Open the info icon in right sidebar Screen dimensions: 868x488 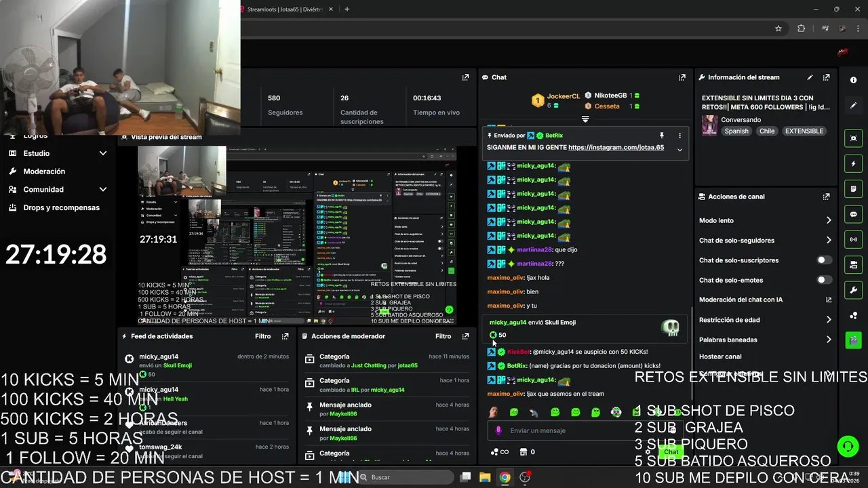[853, 80]
